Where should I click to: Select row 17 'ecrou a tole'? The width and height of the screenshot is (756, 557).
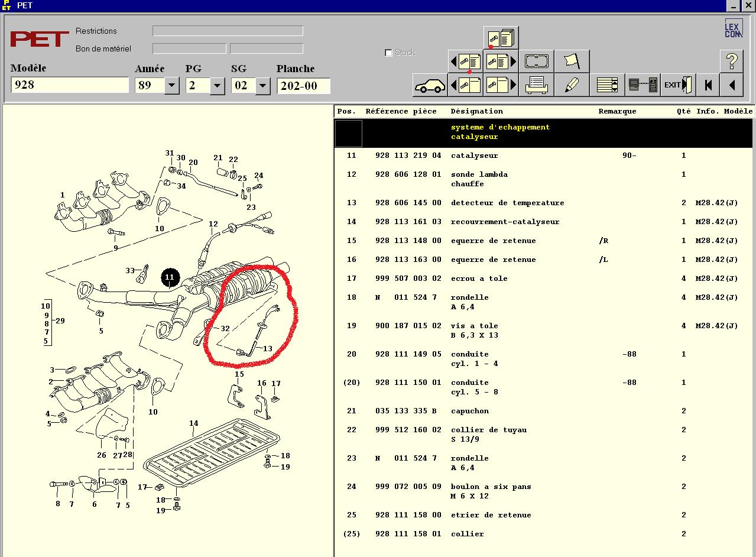tap(544, 278)
